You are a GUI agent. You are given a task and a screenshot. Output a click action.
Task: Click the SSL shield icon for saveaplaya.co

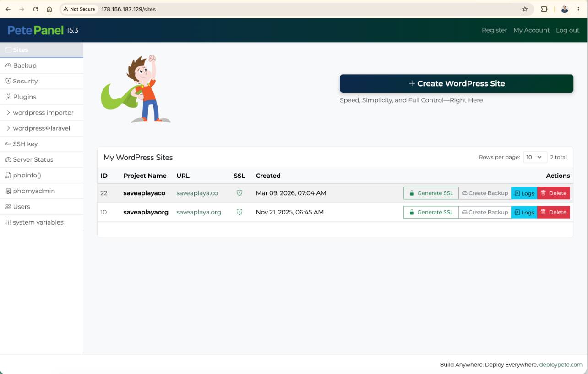(x=239, y=193)
